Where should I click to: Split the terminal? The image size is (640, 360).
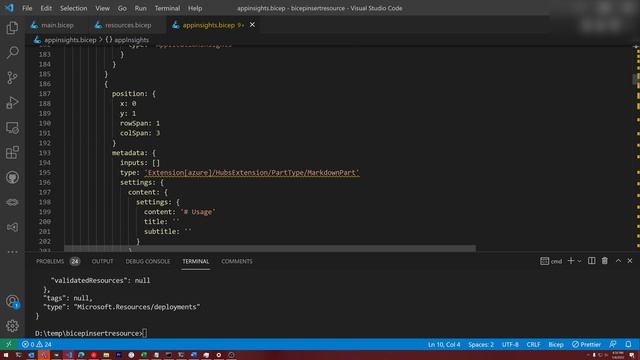point(591,261)
